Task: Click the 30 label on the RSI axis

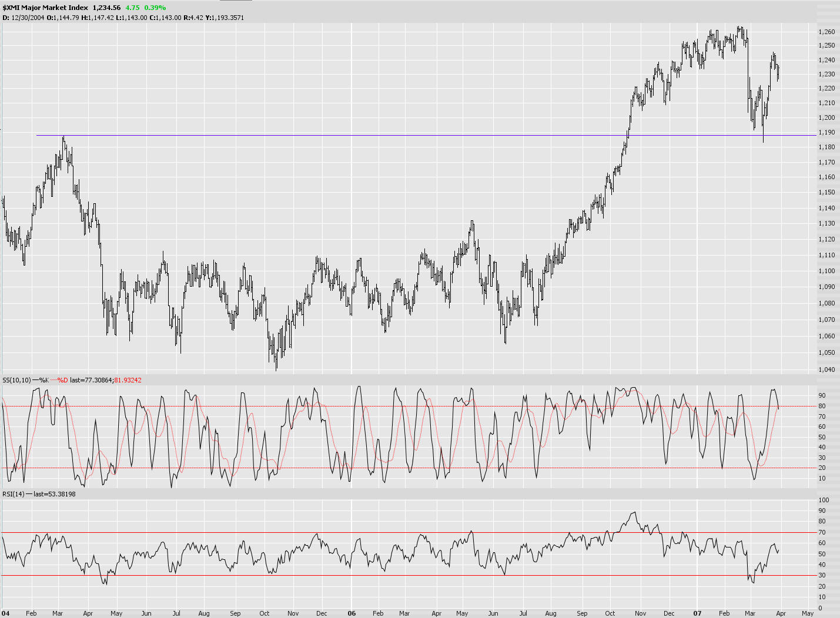Action: 822,576
